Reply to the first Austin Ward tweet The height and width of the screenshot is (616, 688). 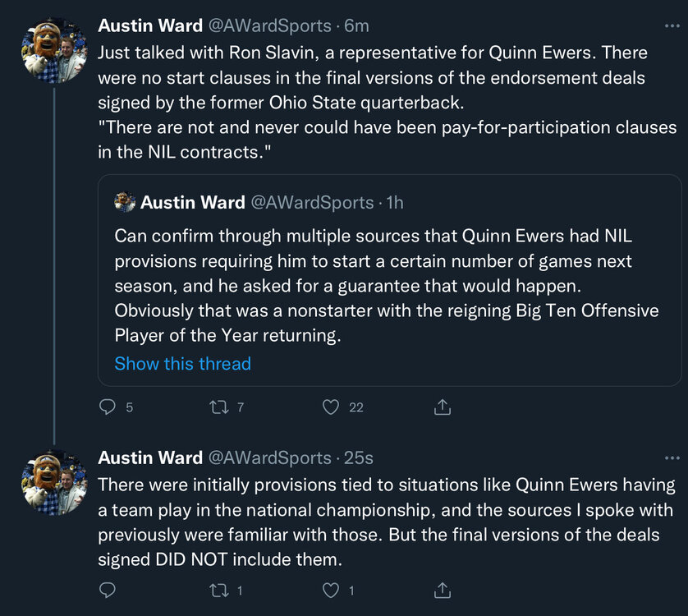[108, 407]
